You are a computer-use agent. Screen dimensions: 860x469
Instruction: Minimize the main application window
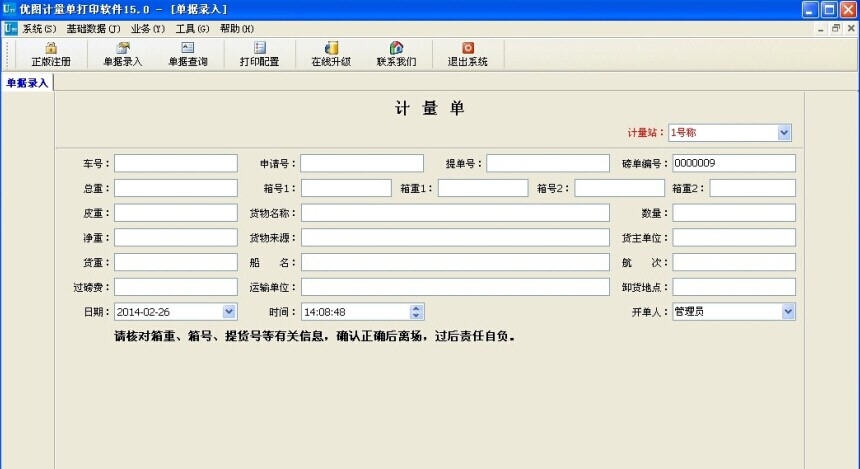[x=810, y=9]
